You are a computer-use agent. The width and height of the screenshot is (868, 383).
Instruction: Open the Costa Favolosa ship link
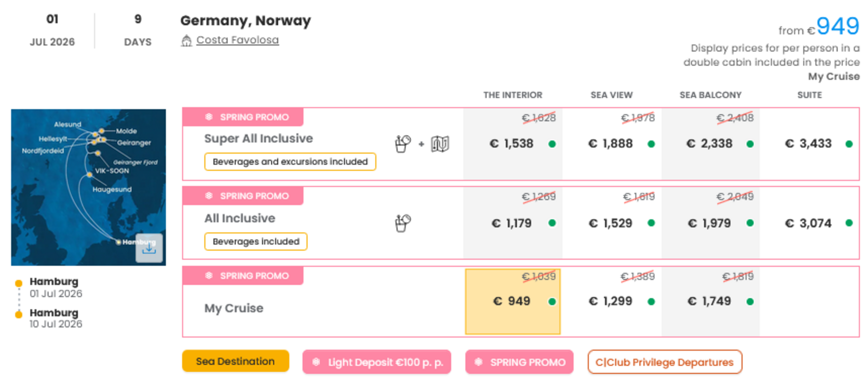pyautogui.click(x=237, y=40)
